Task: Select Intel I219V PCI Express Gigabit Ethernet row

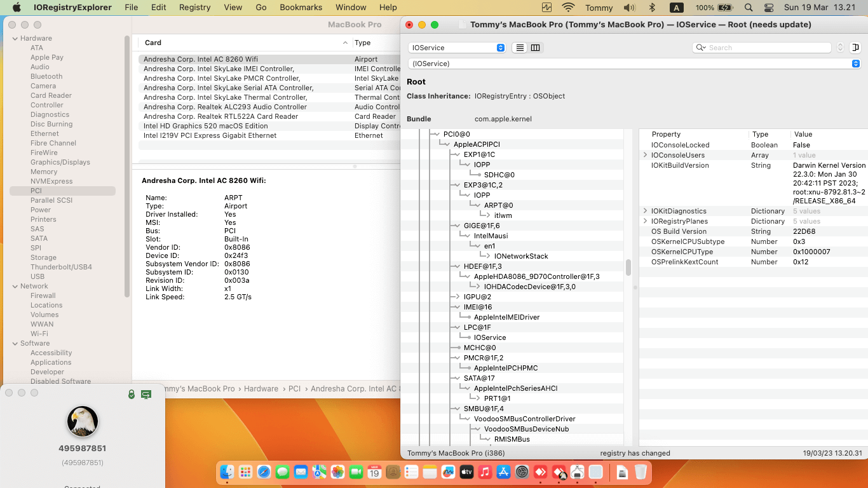Action: [269, 135]
